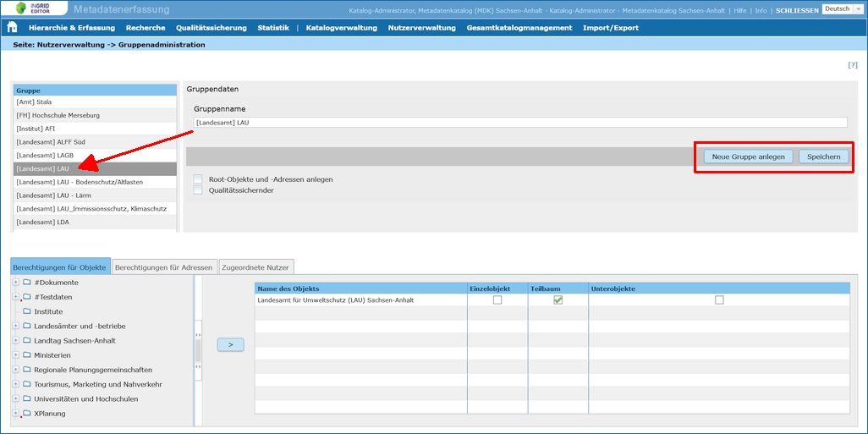Open the Katalogverwaltung menu
This screenshot has width=868, height=434.
342,28
